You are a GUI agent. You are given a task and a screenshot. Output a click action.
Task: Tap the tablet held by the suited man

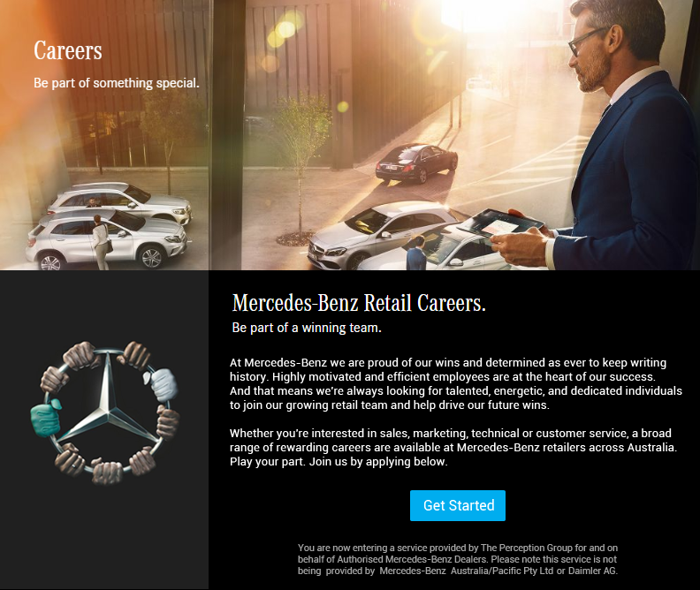(500, 223)
